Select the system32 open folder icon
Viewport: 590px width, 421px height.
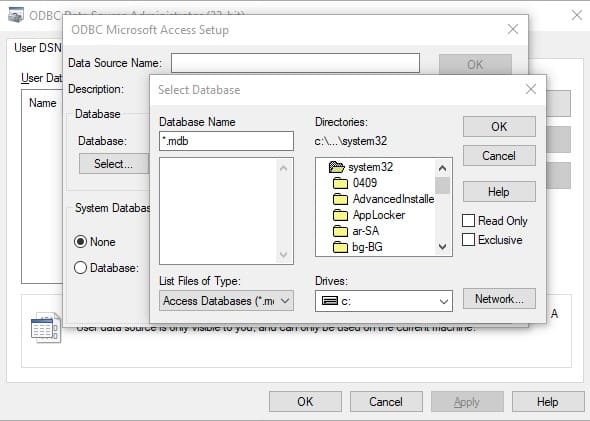tap(336, 167)
